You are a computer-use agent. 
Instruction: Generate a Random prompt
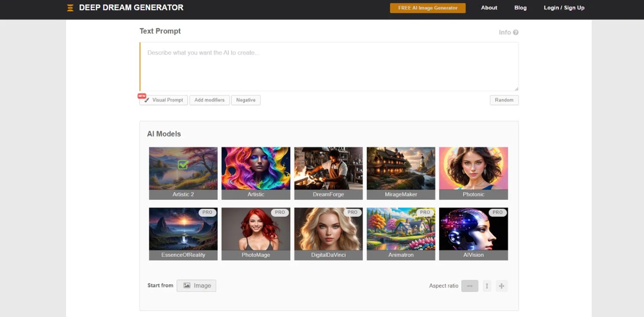tap(504, 100)
